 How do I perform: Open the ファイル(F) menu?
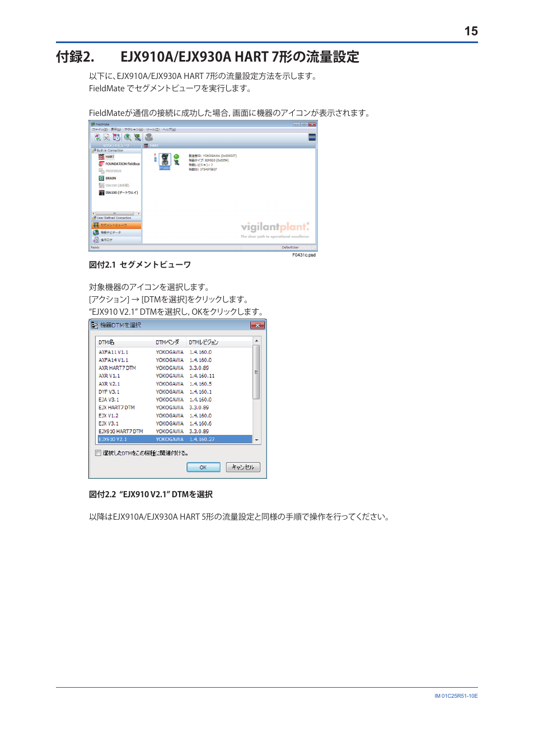pyautogui.click(x=100, y=129)
